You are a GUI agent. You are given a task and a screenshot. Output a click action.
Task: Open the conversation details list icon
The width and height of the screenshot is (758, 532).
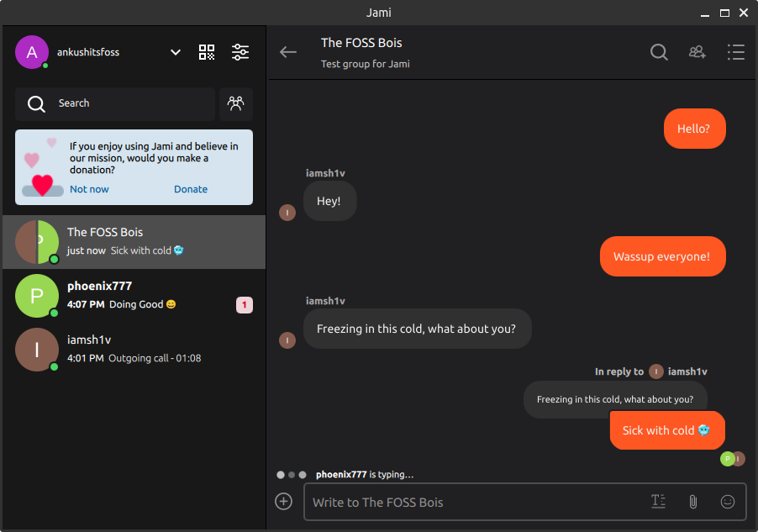(736, 52)
